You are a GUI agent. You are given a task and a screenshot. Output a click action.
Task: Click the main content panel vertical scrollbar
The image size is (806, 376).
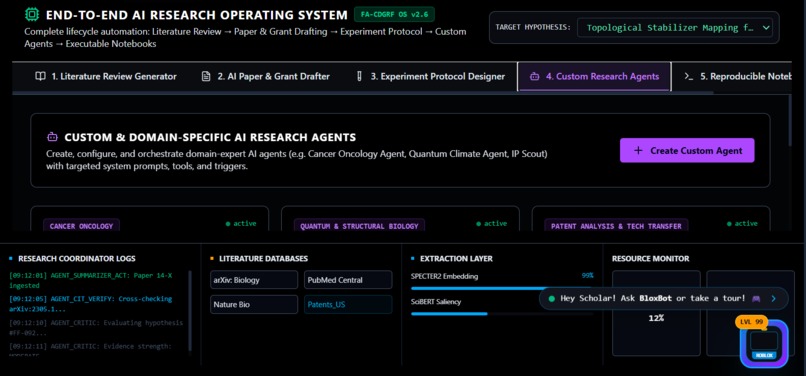[x=791, y=120]
